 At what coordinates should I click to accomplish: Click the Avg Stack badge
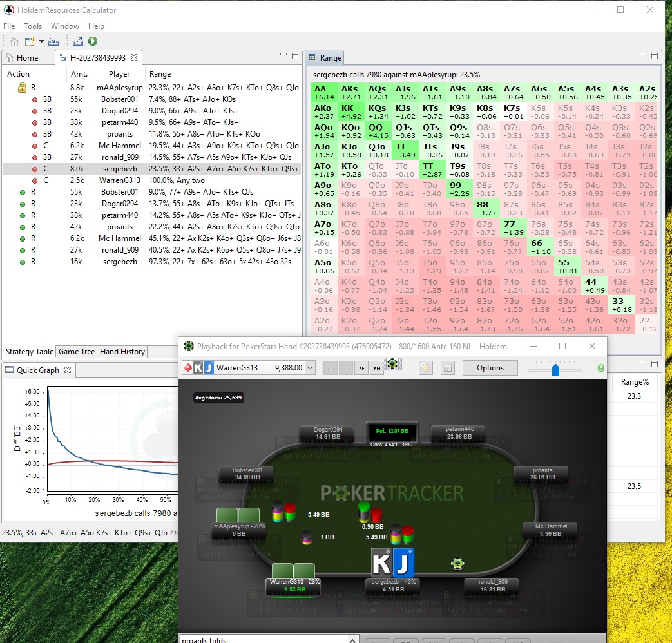[218, 398]
